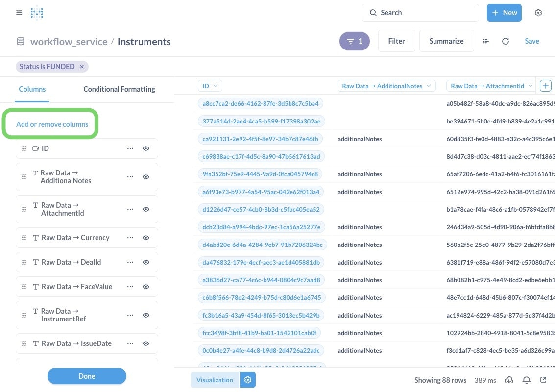
Task: Click the alerts bell icon
Action: coord(527,380)
